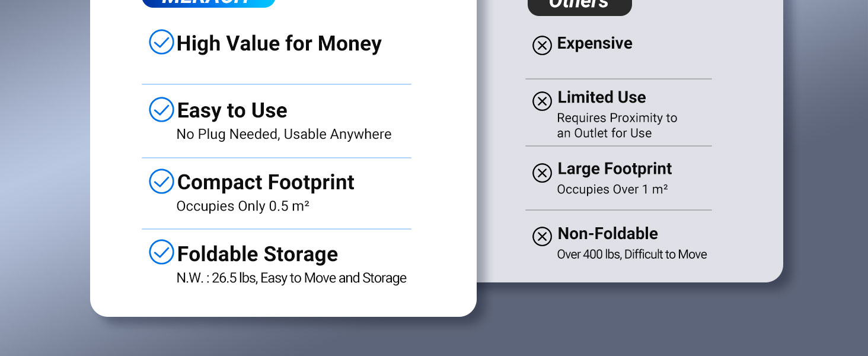Click the Expensive label
Screen dimensions: 868x356
pos(595,43)
